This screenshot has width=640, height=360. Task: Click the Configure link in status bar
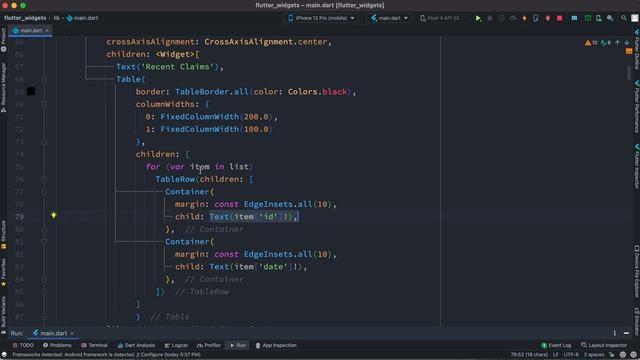[x=152, y=355]
